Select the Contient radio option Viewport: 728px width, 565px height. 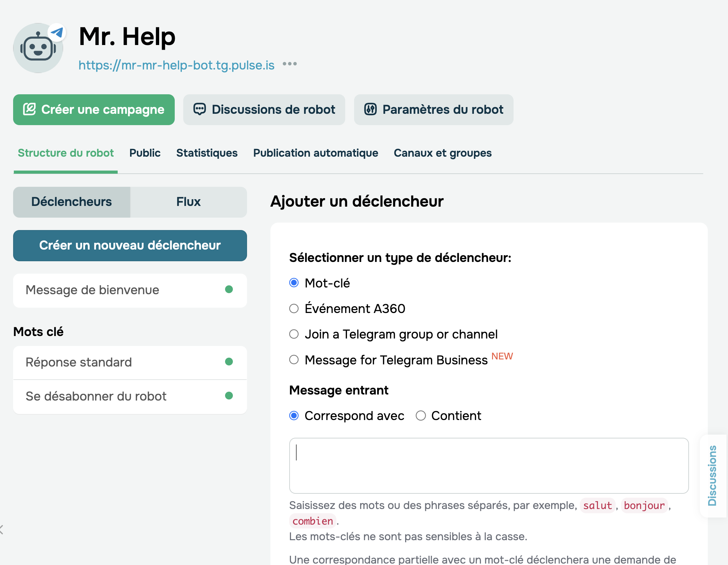[421, 415]
